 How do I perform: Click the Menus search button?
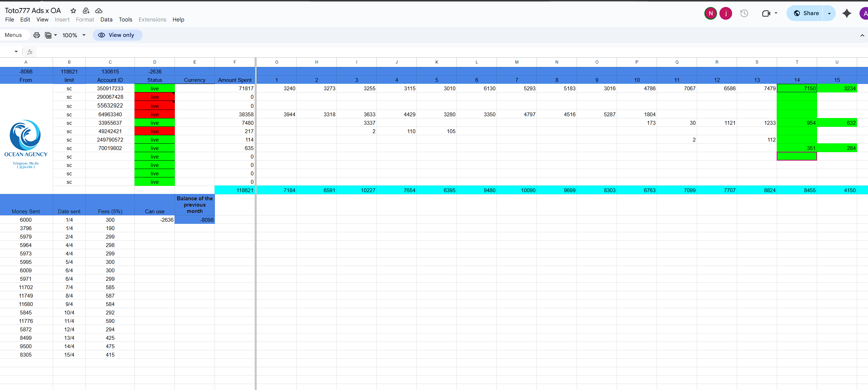tap(13, 35)
